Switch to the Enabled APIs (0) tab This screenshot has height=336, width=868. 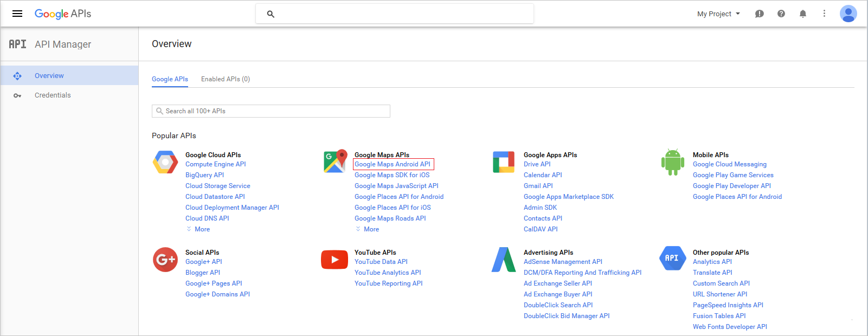tap(226, 79)
